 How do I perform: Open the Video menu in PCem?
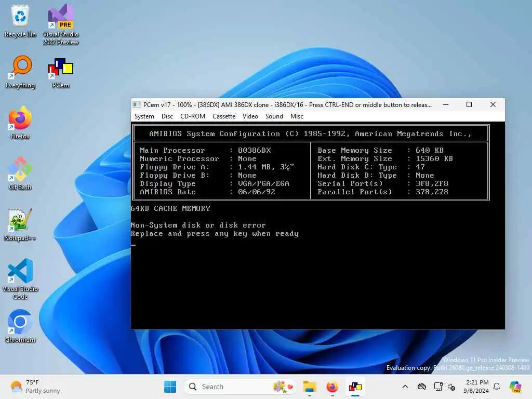point(250,116)
